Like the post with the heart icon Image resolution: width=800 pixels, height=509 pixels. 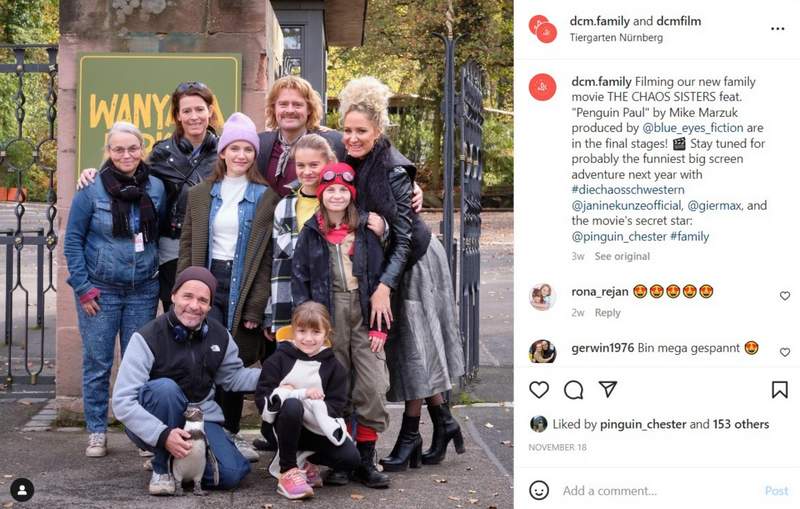pyautogui.click(x=539, y=390)
